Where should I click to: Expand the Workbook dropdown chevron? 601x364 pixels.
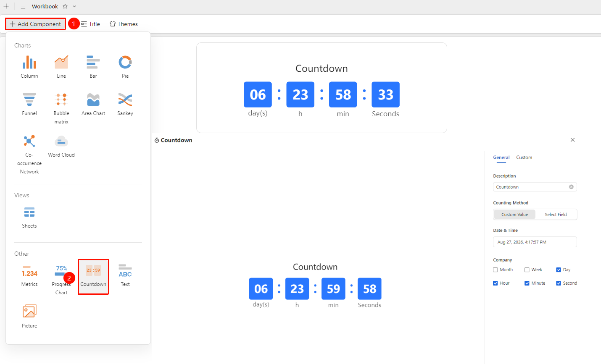[74, 6]
